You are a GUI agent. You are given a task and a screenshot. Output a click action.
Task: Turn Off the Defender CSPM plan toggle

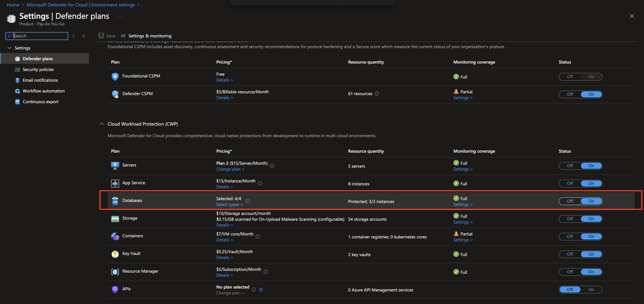[x=570, y=94]
